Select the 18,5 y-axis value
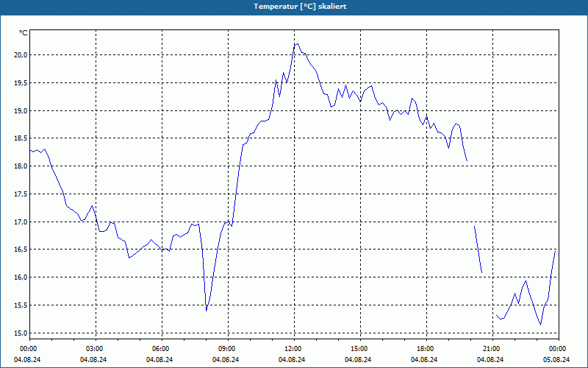Screen dimensions: 588x368 [x=21, y=138]
